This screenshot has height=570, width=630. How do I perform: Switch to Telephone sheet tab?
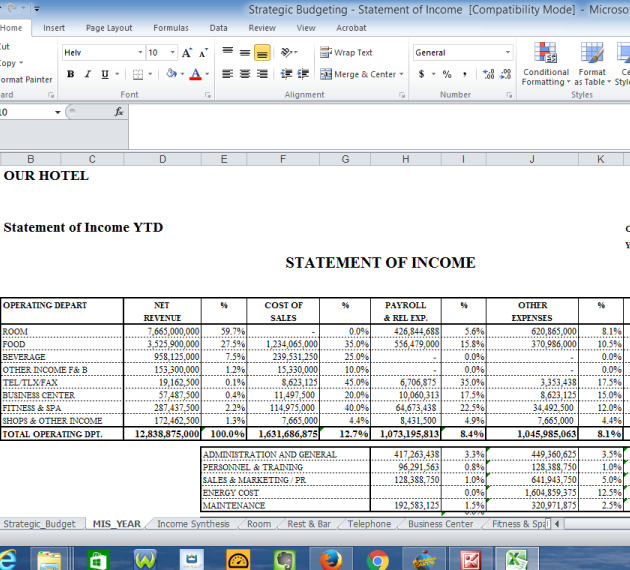pyautogui.click(x=369, y=524)
